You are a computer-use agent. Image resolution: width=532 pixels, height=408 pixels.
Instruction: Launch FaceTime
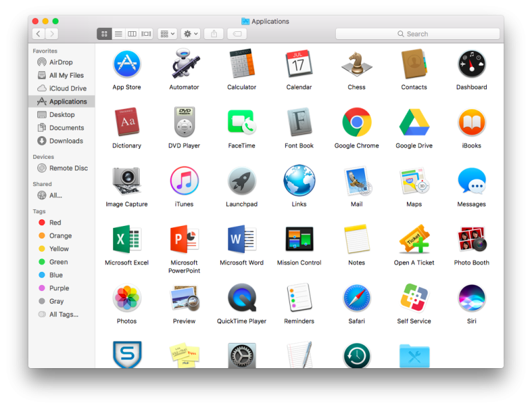[x=241, y=124]
